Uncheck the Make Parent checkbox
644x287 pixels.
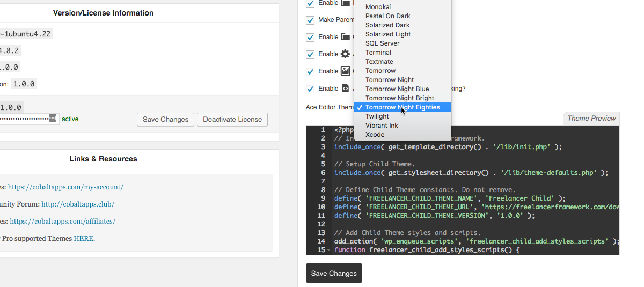pos(310,20)
